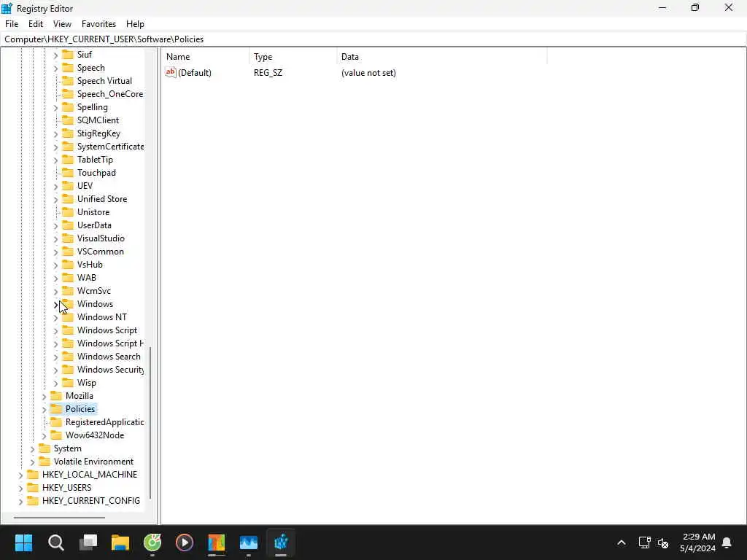Select the Windows NT key
This screenshot has width=747, height=560.
coord(102,316)
